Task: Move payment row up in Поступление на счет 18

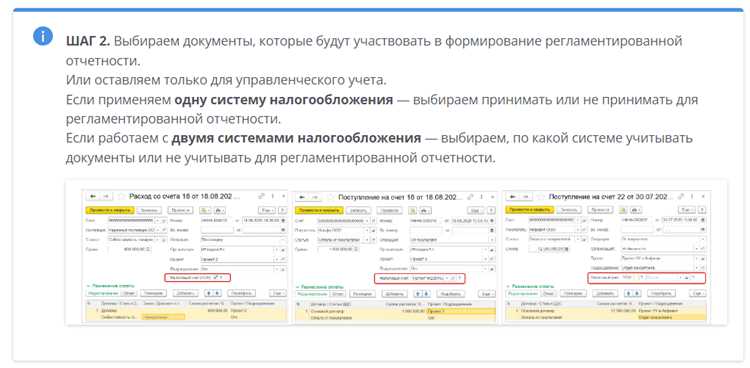Action: (418, 294)
